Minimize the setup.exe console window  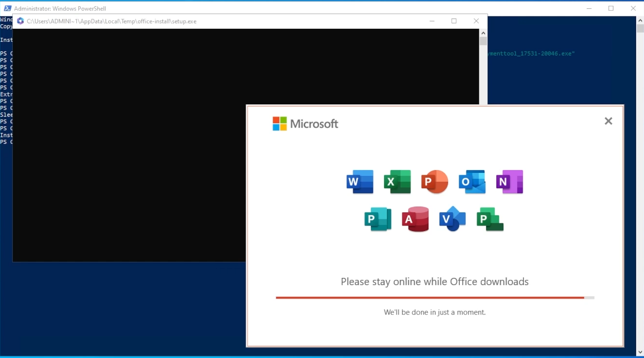click(x=432, y=21)
